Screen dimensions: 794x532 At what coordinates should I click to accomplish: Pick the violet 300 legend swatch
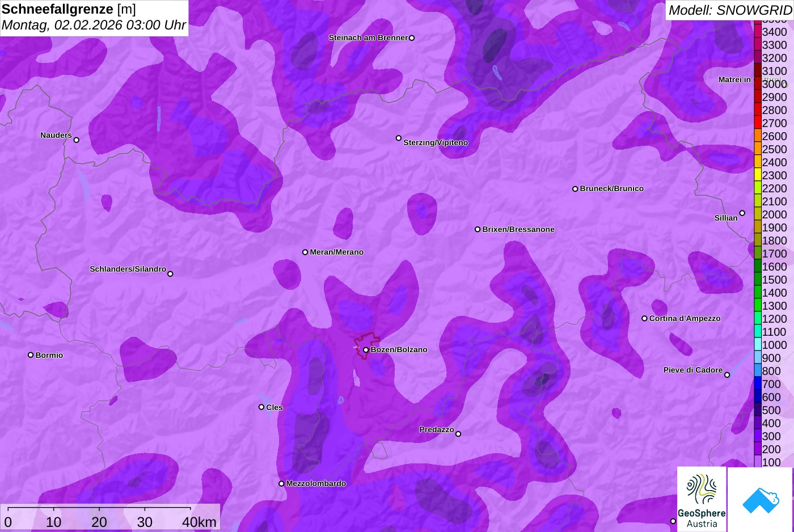[x=758, y=436]
